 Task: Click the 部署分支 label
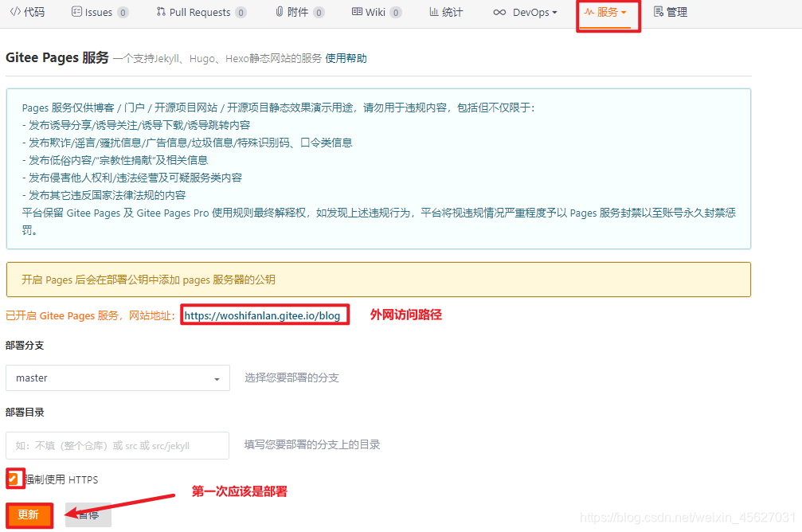[25, 346]
